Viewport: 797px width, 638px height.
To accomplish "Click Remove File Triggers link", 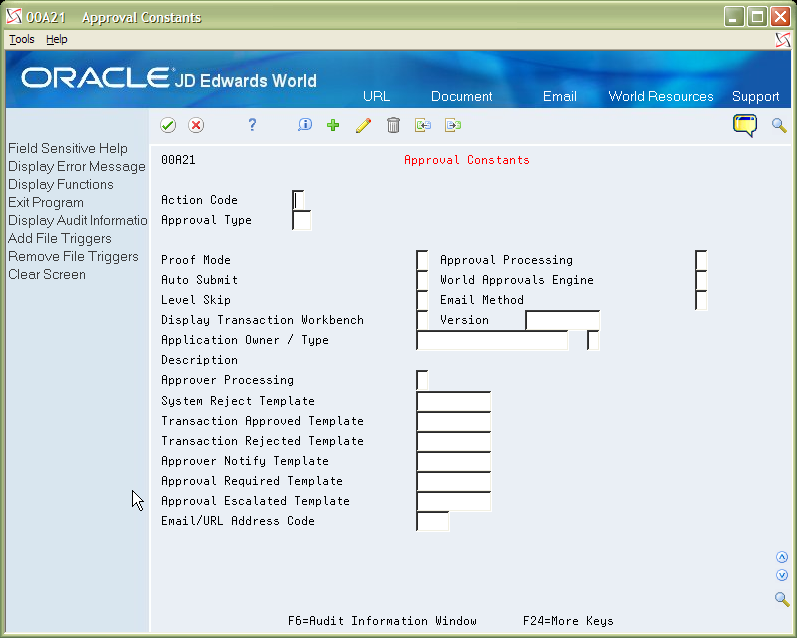I will pos(73,256).
